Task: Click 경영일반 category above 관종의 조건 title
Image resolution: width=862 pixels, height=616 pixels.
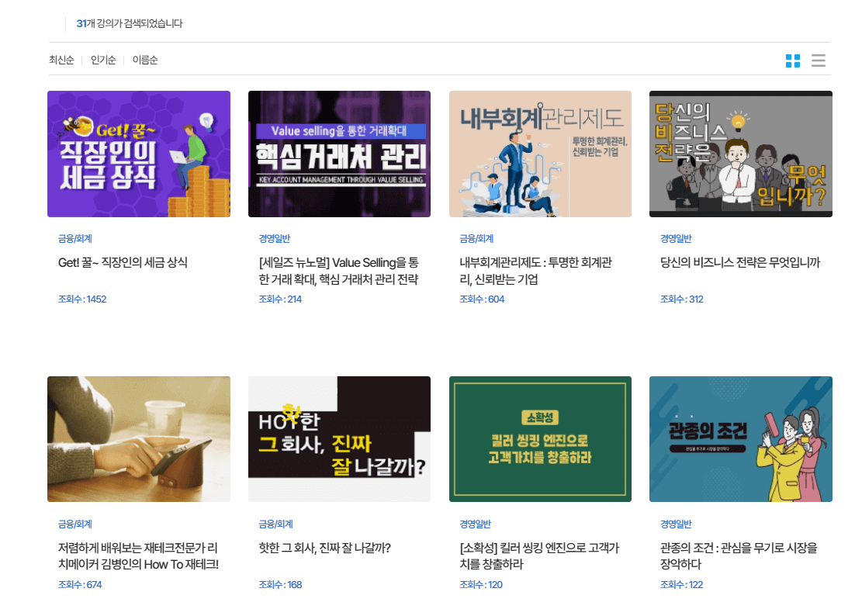Action: click(x=676, y=524)
